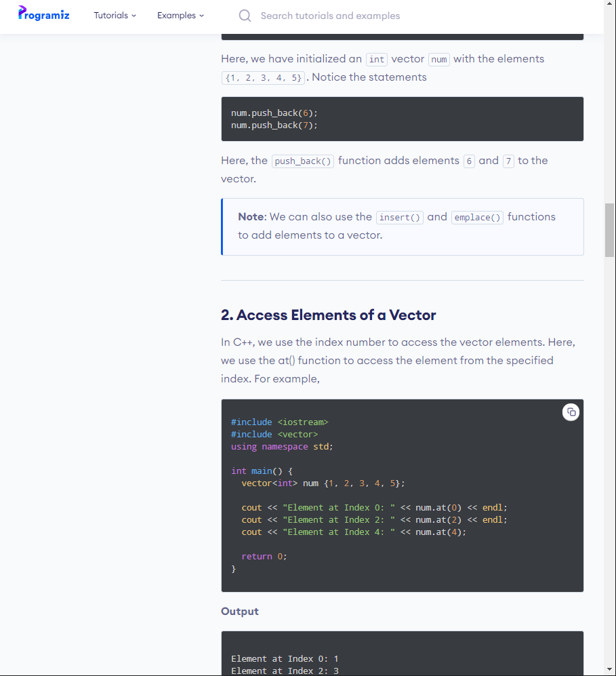The image size is (616, 676).
Task: Click output line 'Element at Index 2: 3'
Action: 285,671
